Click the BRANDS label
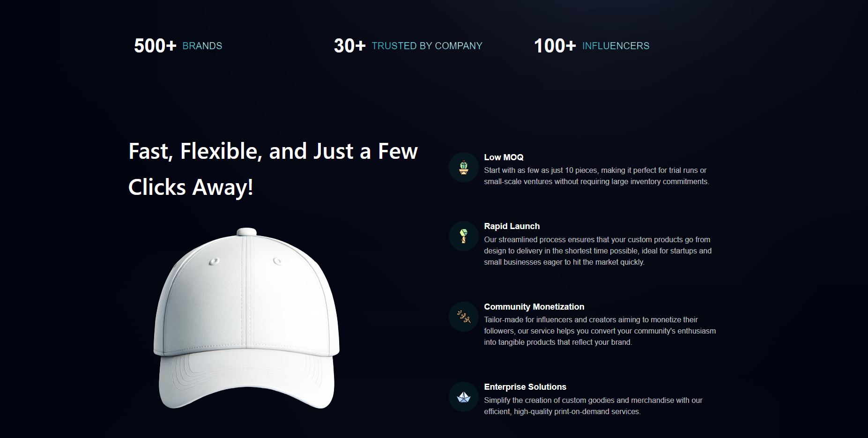Screen dimensions: 868x438 202,46
